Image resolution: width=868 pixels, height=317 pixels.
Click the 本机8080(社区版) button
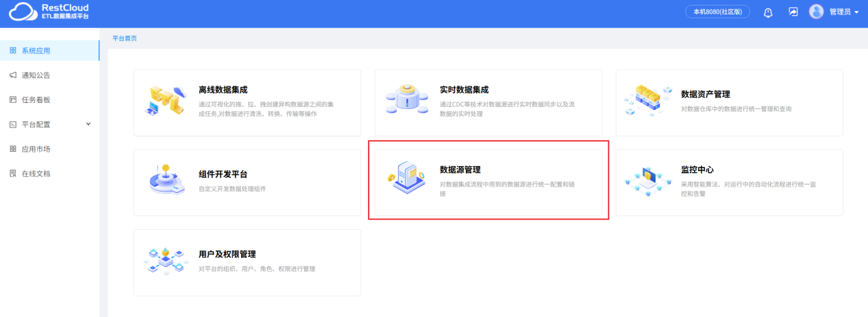tap(717, 12)
